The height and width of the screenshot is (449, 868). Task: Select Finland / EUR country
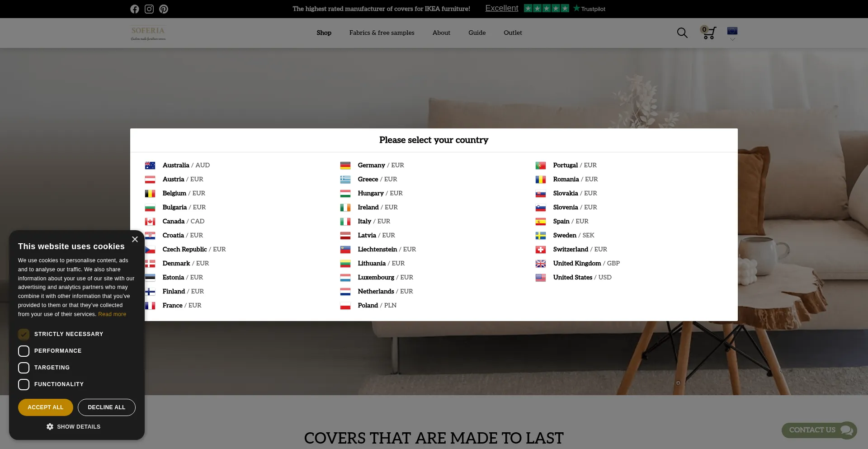tap(183, 292)
